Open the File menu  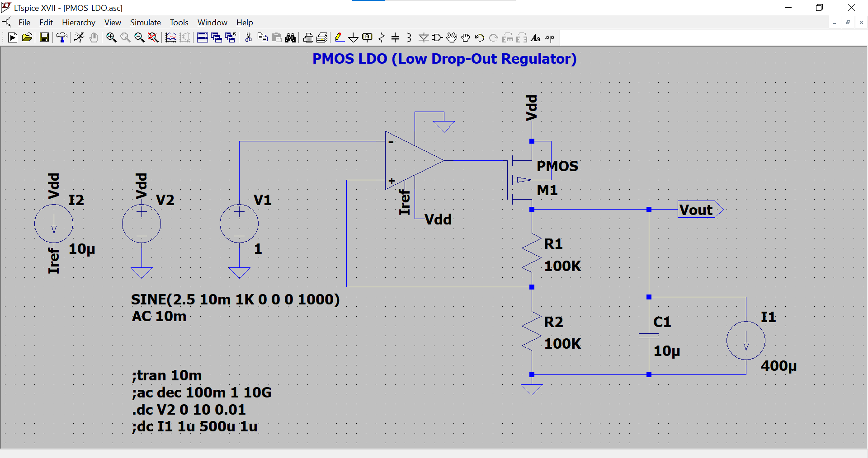[x=24, y=22]
